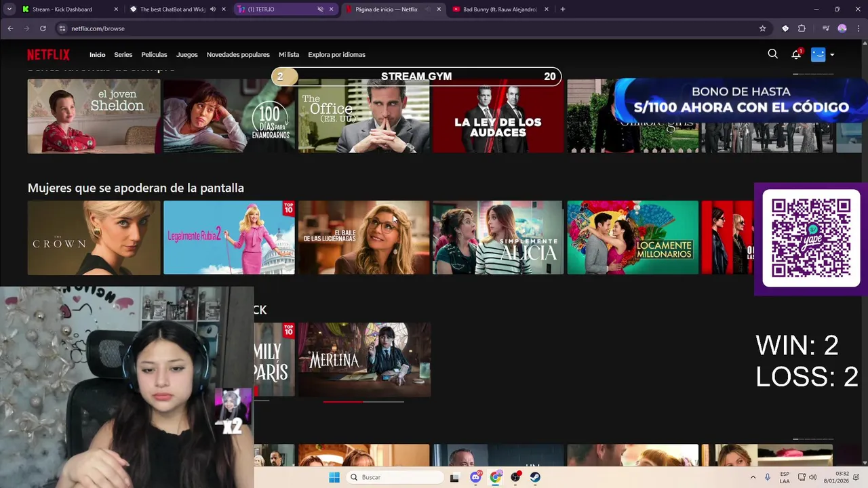Screen dimensions: 868x488
Task: Click the blue profile avatar
Action: click(818, 54)
